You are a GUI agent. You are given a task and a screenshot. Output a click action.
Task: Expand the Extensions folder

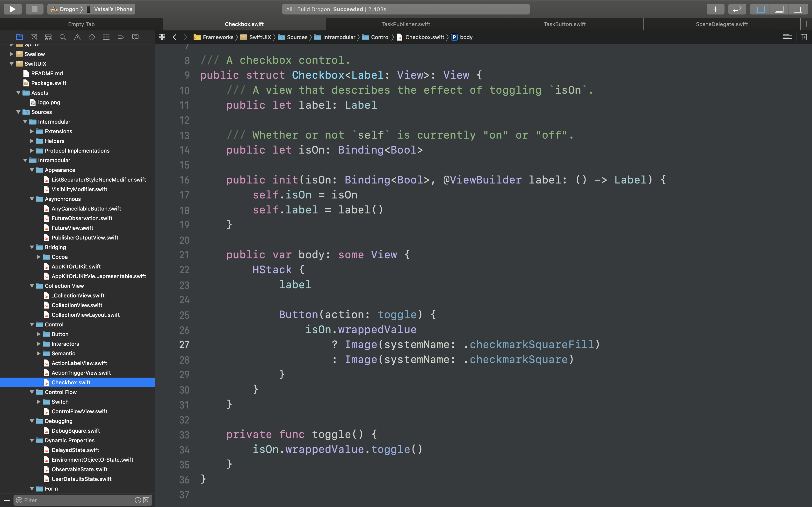[x=32, y=131]
